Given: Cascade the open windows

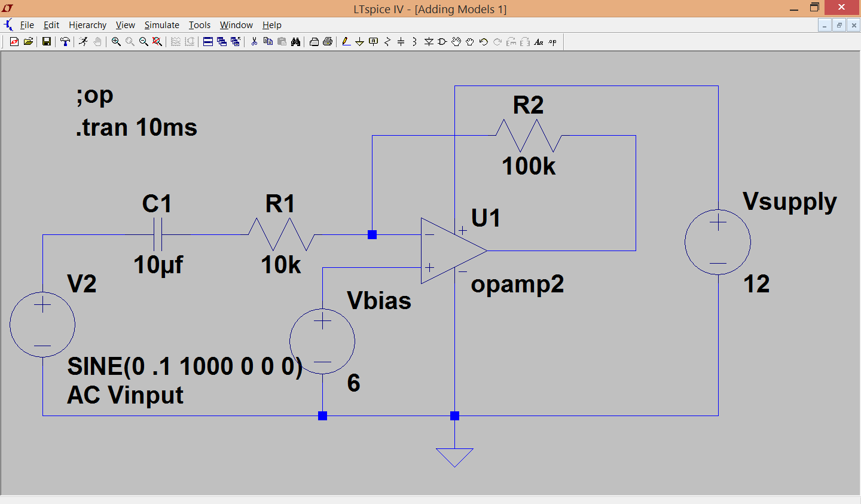Looking at the screenshot, I should pos(222,41).
